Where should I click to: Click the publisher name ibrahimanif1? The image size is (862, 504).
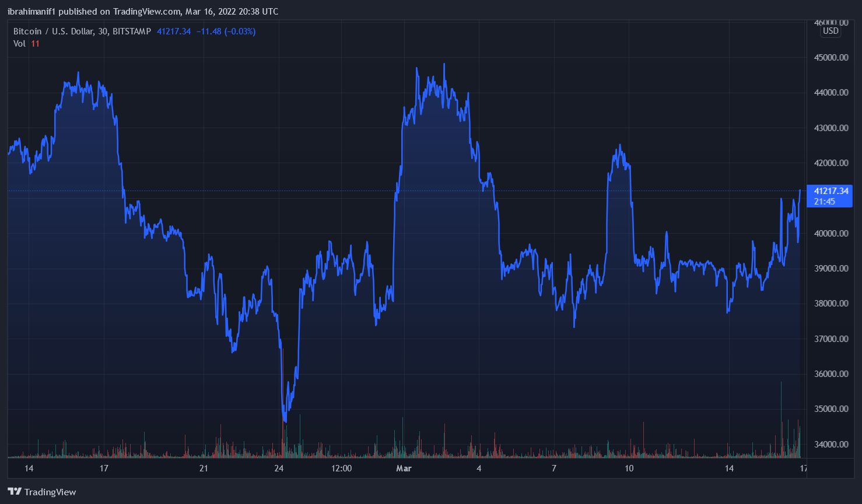[31, 12]
